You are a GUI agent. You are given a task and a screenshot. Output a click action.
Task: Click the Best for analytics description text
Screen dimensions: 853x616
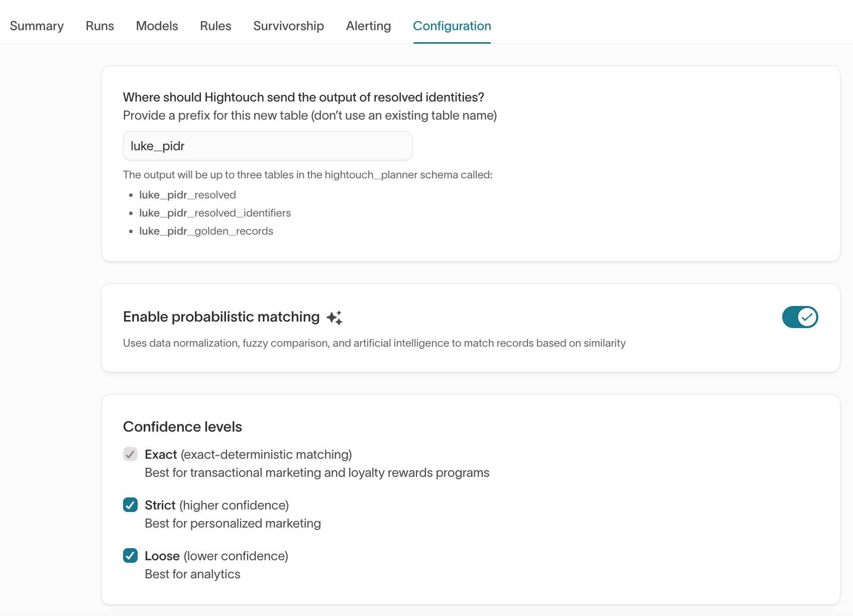[x=192, y=574]
